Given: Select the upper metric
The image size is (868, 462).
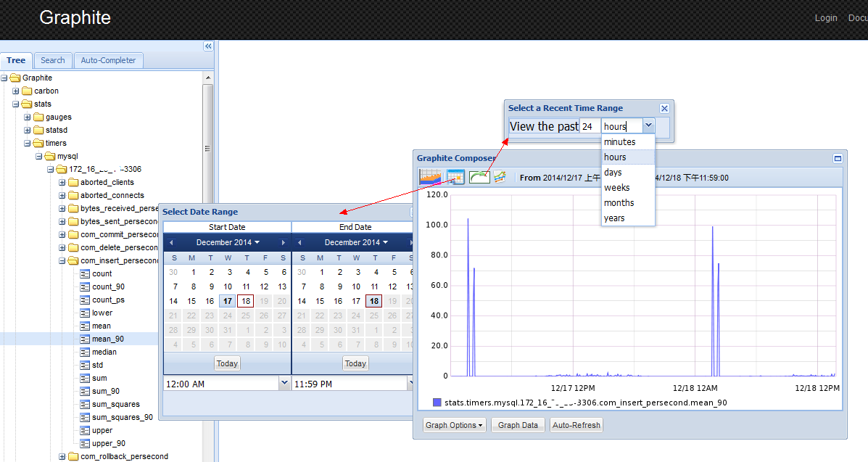Looking at the screenshot, I should 102,430.
